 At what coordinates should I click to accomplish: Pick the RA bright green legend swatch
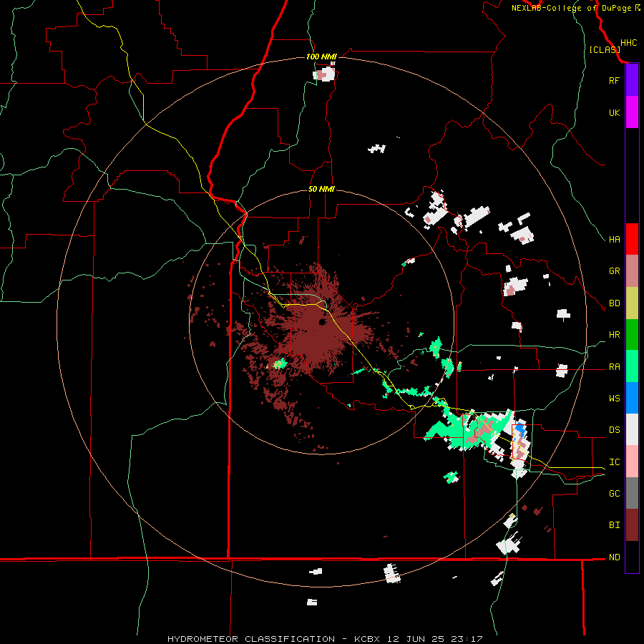[x=632, y=366]
